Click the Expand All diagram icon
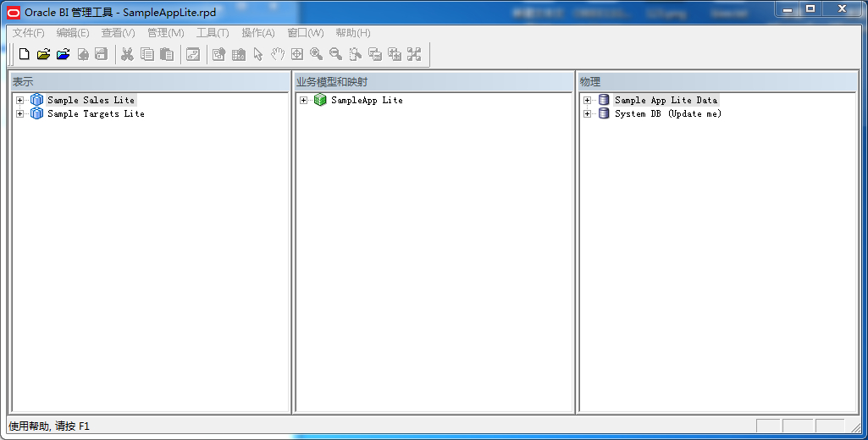 395,53
